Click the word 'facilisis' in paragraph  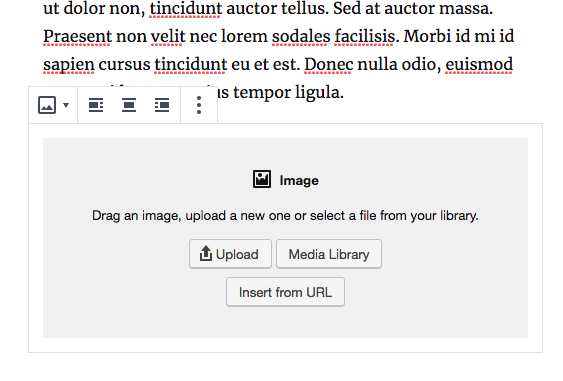point(365,37)
